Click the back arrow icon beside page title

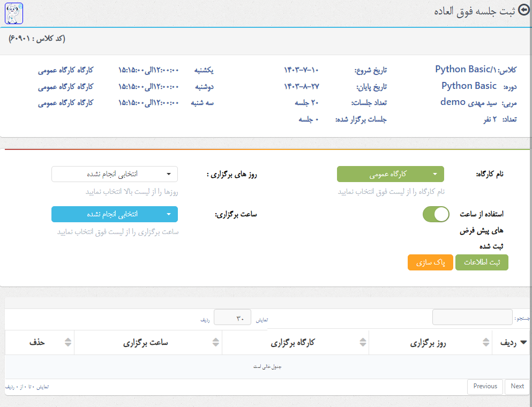point(524,11)
